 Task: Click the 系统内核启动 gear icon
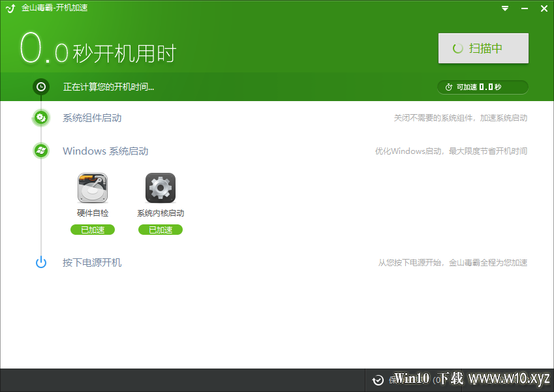pyautogui.click(x=161, y=188)
